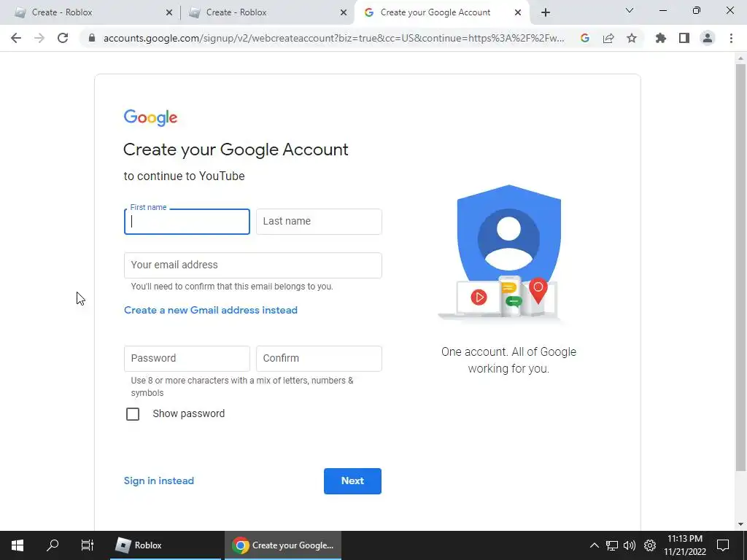Focus the Last name field
This screenshot has width=747, height=560.
coord(319,222)
